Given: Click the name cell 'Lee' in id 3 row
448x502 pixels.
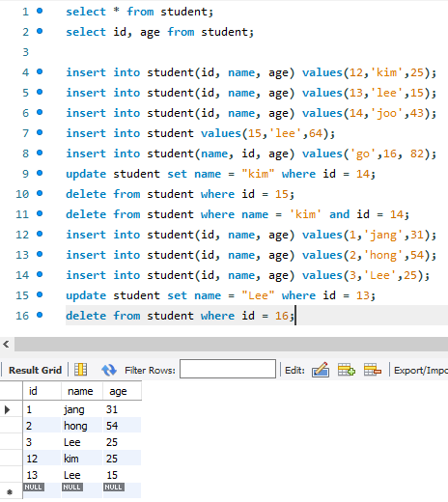Looking at the screenshot, I should pos(82,442).
